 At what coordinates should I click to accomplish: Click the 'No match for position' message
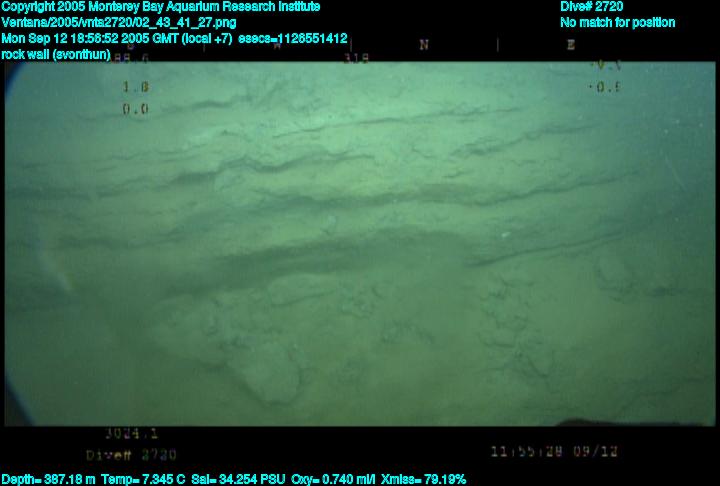point(618,22)
